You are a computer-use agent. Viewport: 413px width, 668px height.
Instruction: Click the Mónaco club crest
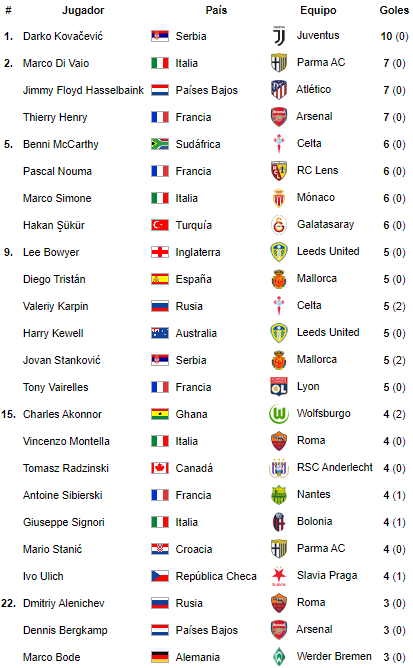[279, 198]
